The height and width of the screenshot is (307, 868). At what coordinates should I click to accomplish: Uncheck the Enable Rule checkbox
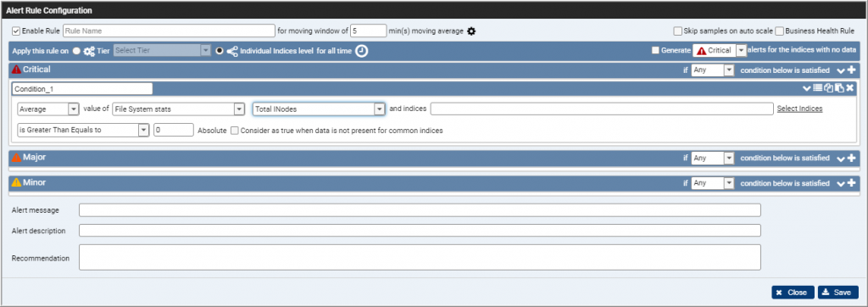click(16, 31)
